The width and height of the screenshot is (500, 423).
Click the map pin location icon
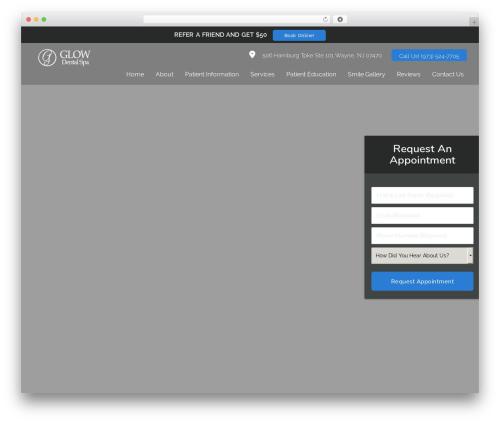pos(252,55)
